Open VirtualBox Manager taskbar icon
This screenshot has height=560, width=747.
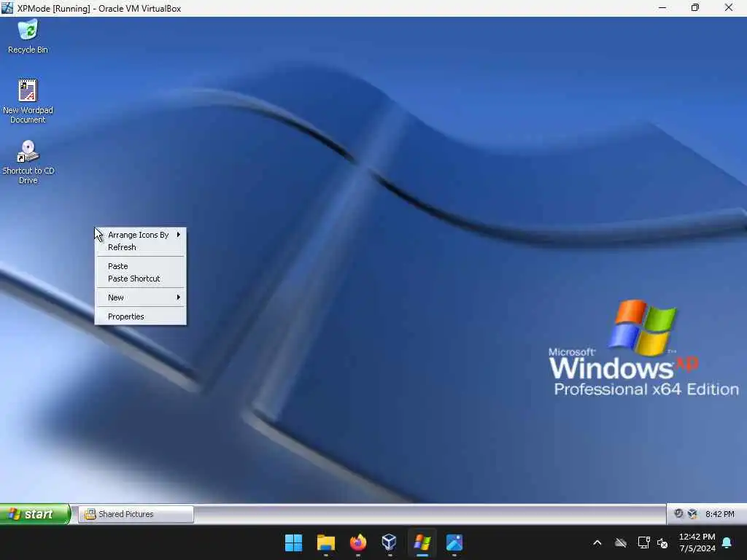click(390, 542)
